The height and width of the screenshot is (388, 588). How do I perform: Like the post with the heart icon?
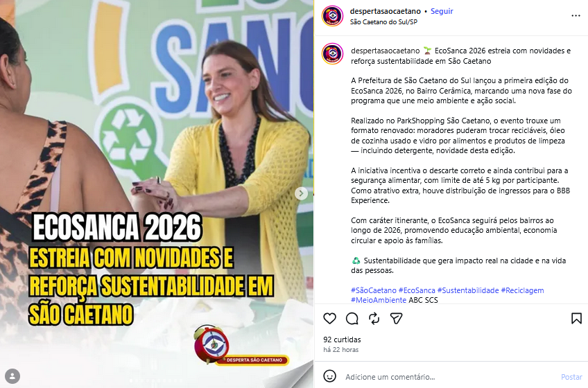[x=329, y=319]
